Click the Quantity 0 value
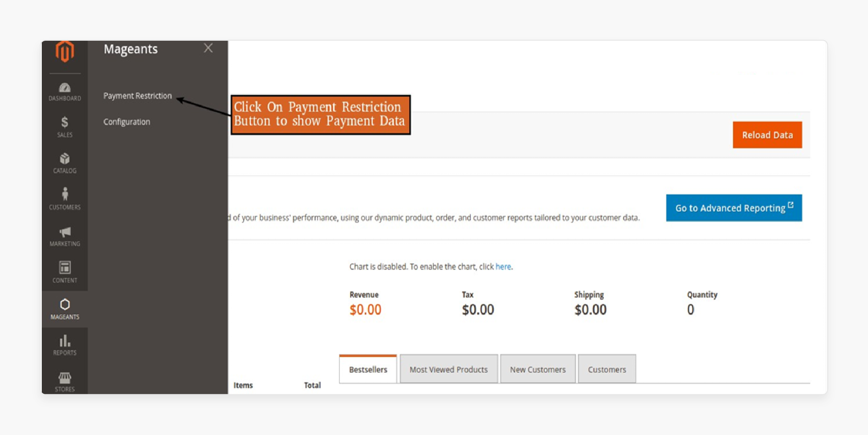 pos(691,310)
